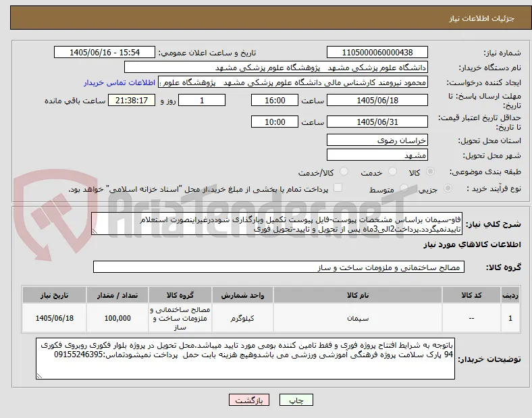This screenshot has width=532, height=418.
Task: Click the 1405/06/18 need date cell
Action: tap(54, 318)
